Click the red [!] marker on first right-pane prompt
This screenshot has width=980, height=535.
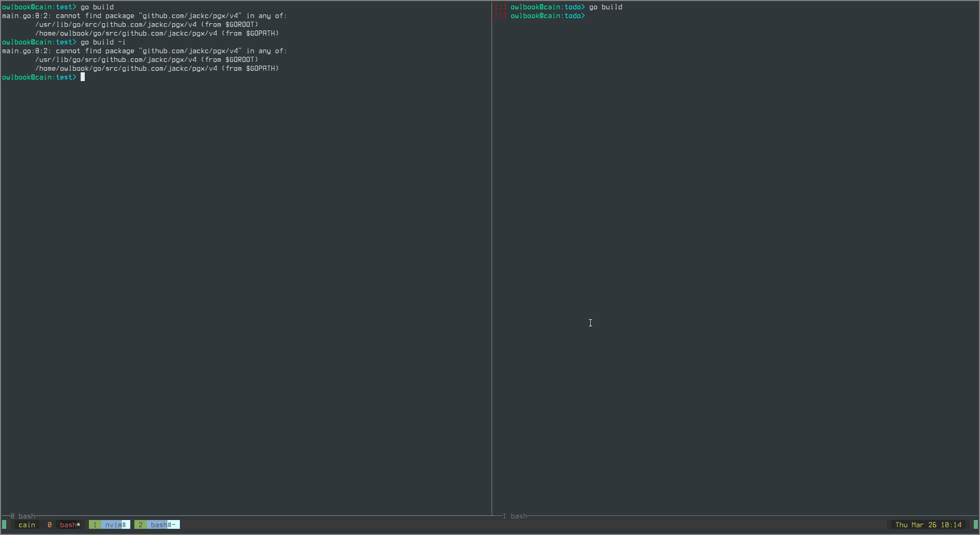[x=500, y=7]
